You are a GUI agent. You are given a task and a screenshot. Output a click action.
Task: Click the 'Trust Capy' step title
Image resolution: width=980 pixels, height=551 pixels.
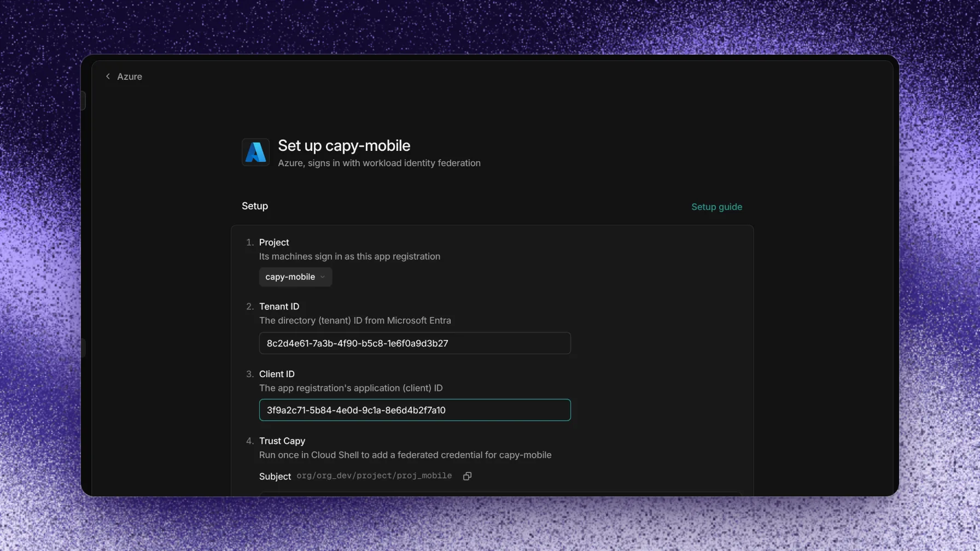(x=282, y=441)
